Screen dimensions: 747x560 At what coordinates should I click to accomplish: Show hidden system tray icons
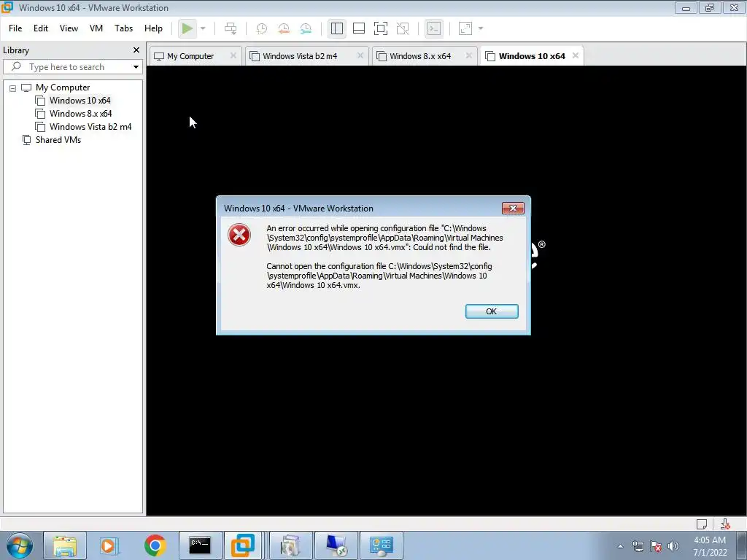(x=620, y=546)
